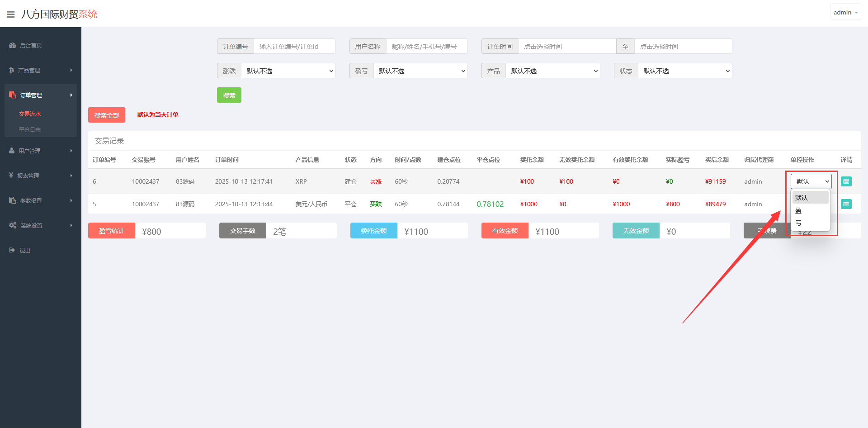Click the yen icon beside 报表管理
Image resolution: width=868 pixels, height=428 pixels.
pyautogui.click(x=11, y=175)
